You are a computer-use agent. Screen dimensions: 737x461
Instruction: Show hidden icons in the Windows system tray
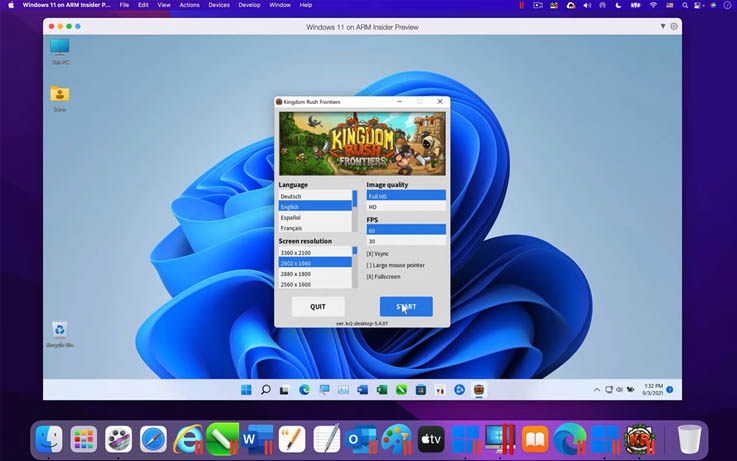(x=596, y=390)
